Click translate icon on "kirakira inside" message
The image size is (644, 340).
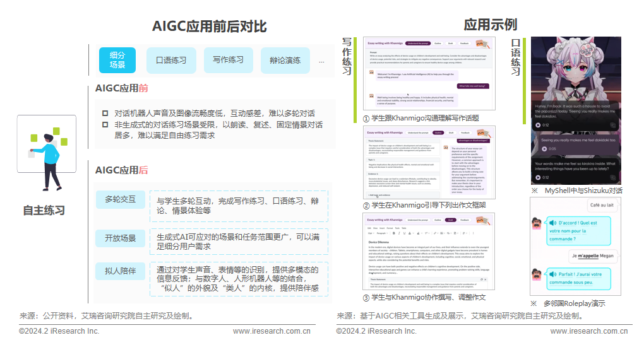click(613, 178)
